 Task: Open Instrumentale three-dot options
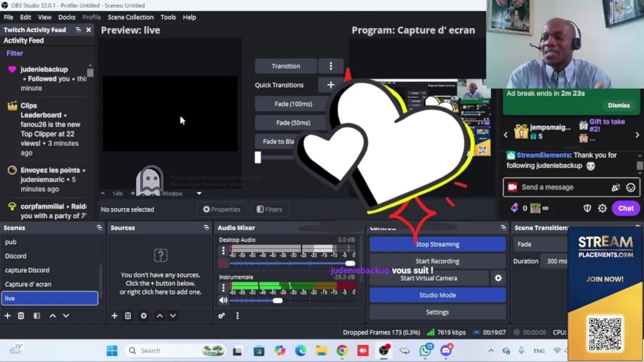click(x=223, y=288)
